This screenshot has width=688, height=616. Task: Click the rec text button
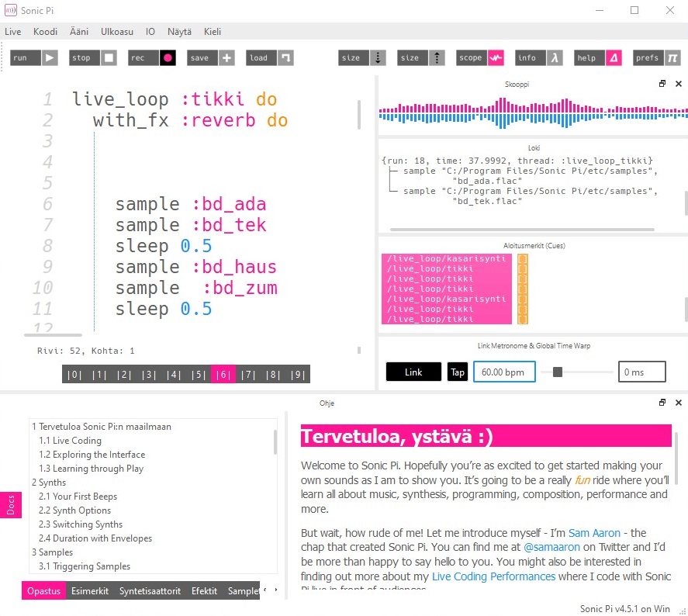tap(143, 57)
